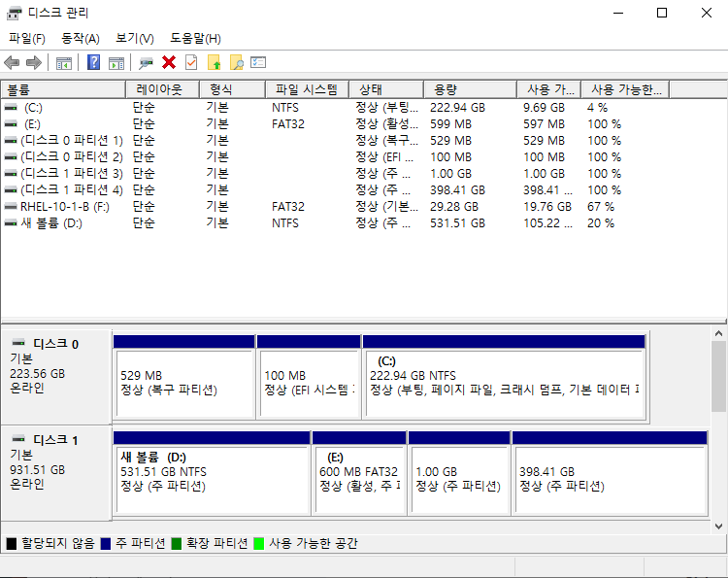Open the blue Help question-mark icon

point(93,62)
